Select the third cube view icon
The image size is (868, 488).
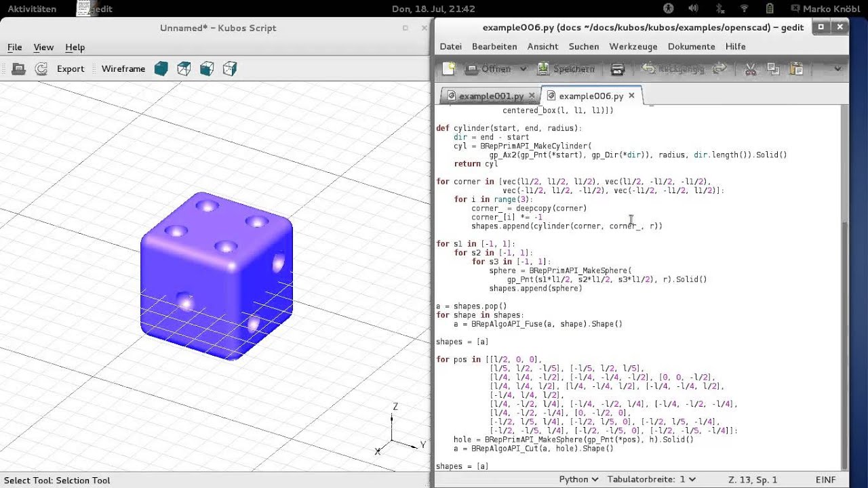(207, 68)
